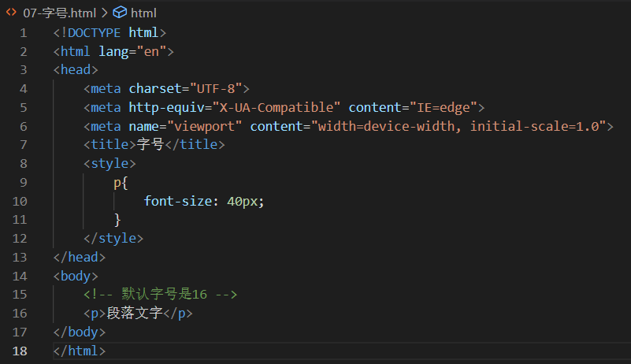Click the closing head tag
The width and height of the screenshot is (631, 364).
pyautogui.click(x=80, y=258)
